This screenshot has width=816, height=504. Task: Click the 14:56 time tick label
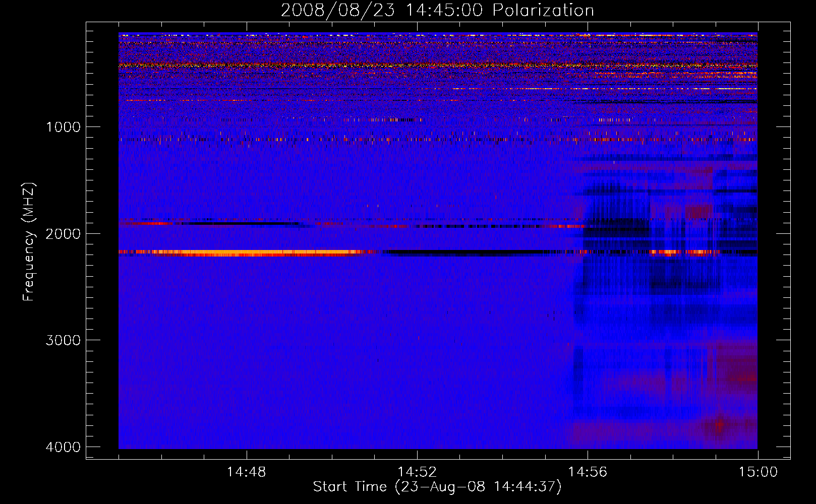588,472
